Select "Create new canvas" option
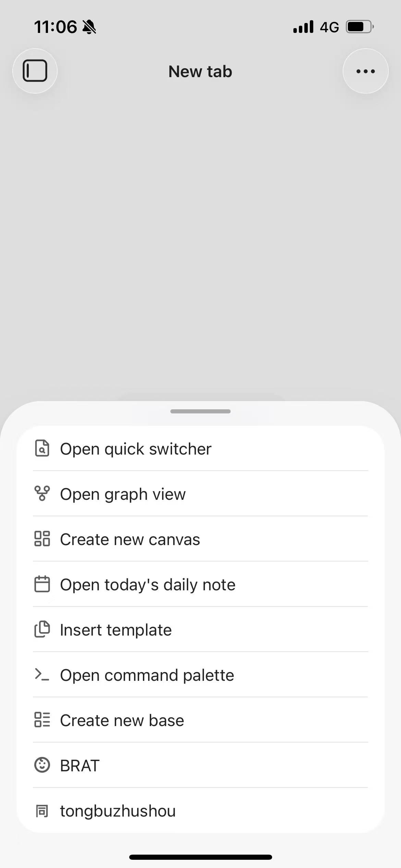The height and width of the screenshot is (868, 401). [x=130, y=540]
